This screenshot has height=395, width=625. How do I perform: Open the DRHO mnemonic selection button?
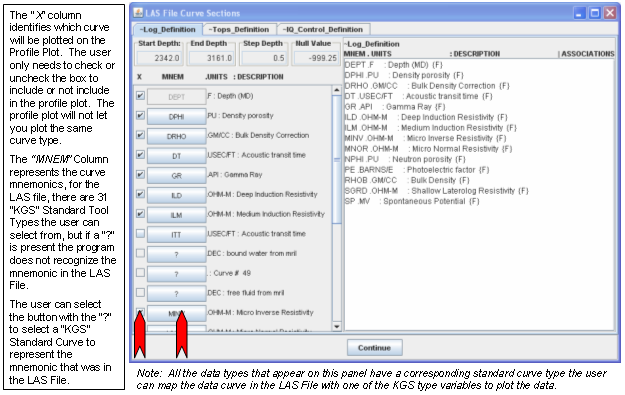click(x=177, y=136)
